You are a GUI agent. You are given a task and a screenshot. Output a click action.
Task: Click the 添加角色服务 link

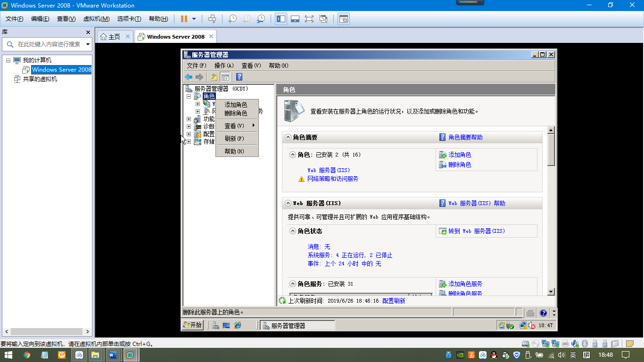(x=465, y=284)
